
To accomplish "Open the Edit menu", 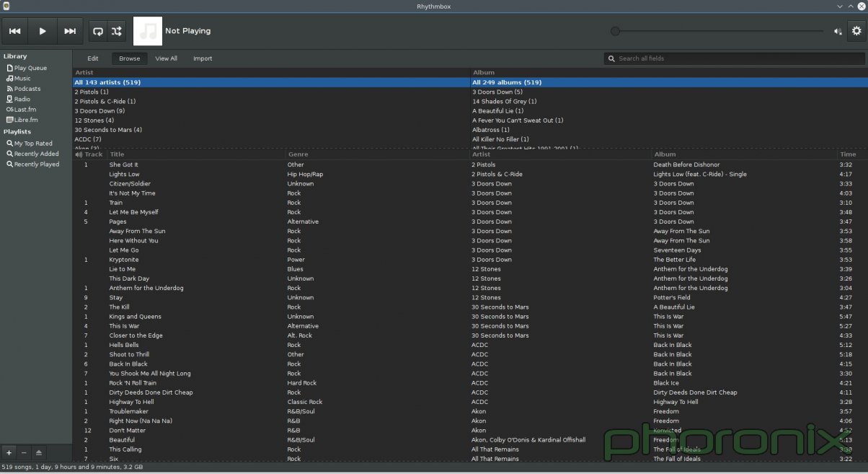I will [92, 58].
